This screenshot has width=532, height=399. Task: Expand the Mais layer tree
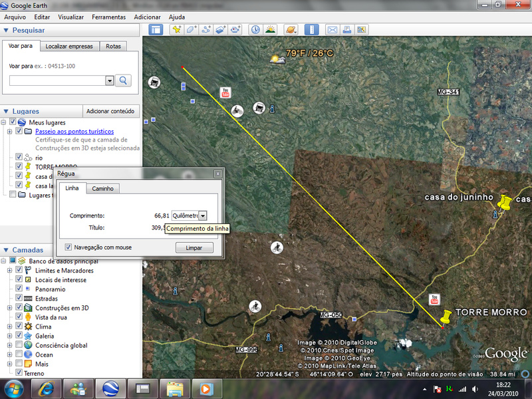tap(9, 364)
